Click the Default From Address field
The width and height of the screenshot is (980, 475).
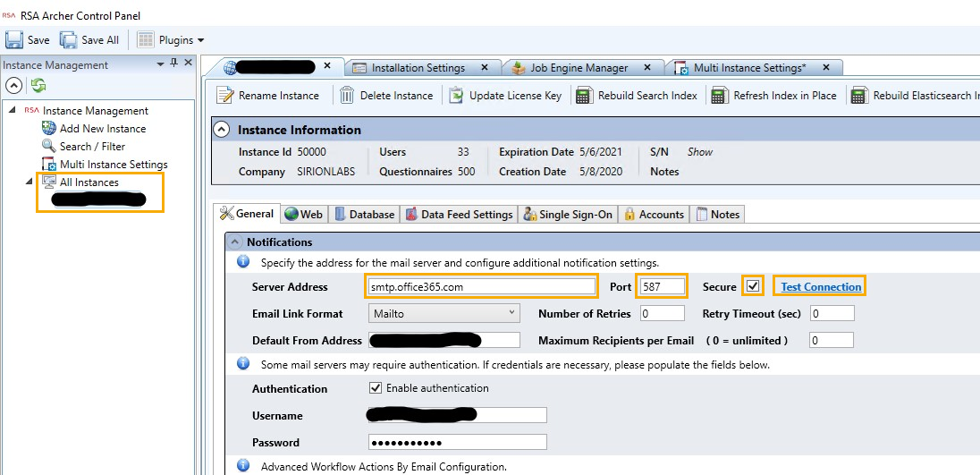click(444, 341)
